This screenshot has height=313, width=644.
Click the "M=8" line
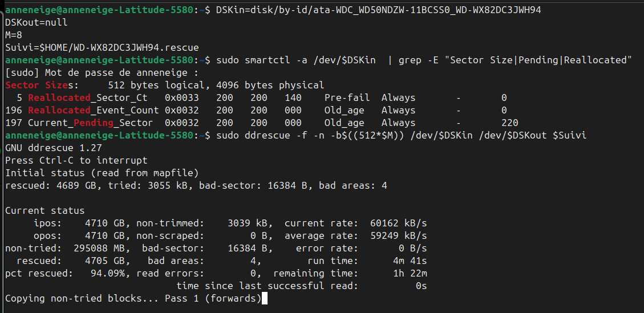pyautogui.click(x=14, y=35)
